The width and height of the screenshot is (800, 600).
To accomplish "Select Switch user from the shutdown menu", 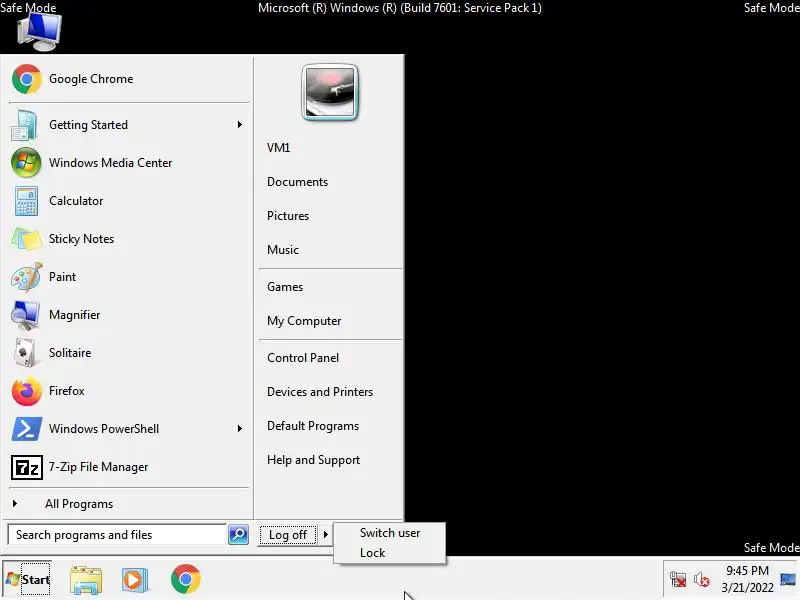I will point(390,533).
